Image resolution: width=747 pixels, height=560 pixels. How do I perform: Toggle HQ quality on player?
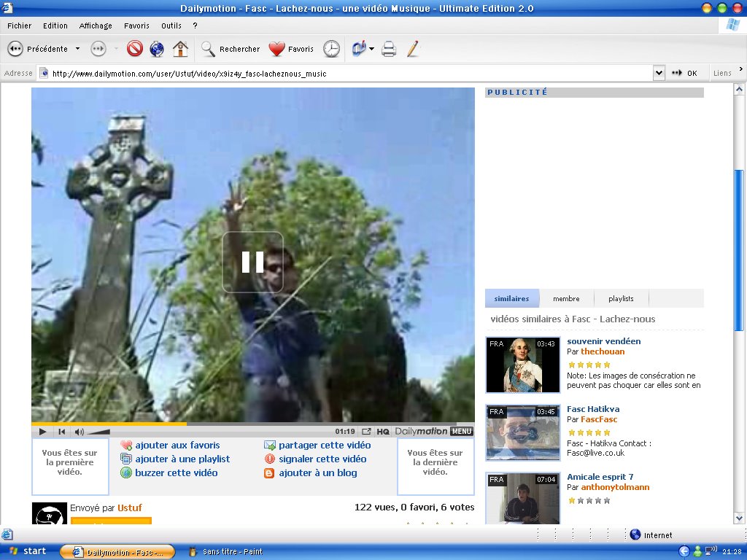pyautogui.click(x=382, y=432)
